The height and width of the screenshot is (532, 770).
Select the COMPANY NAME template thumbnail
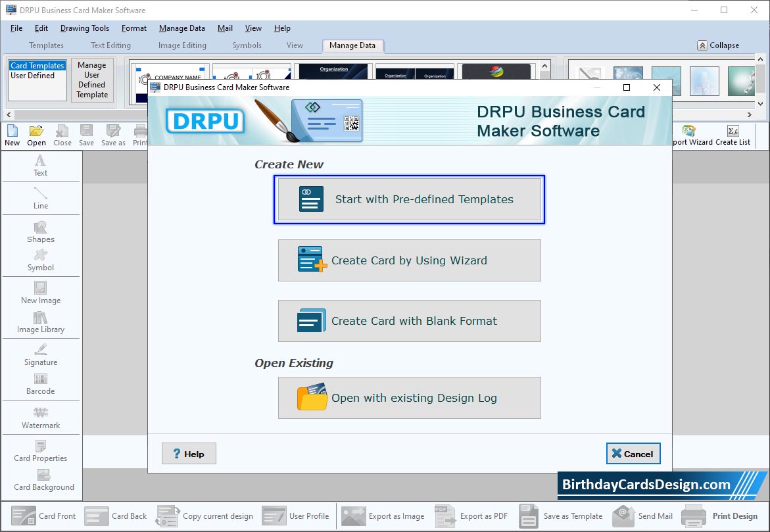[x=170, y=72]
